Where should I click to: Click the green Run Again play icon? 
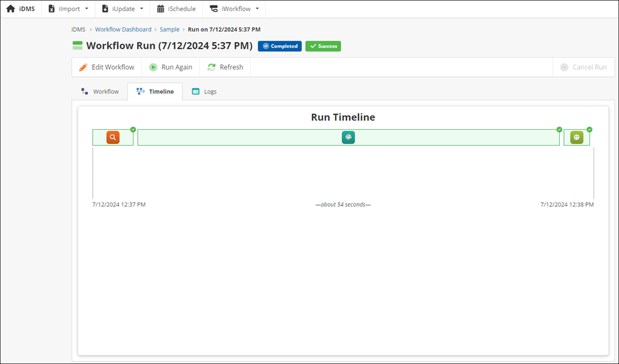click(153, 67)
